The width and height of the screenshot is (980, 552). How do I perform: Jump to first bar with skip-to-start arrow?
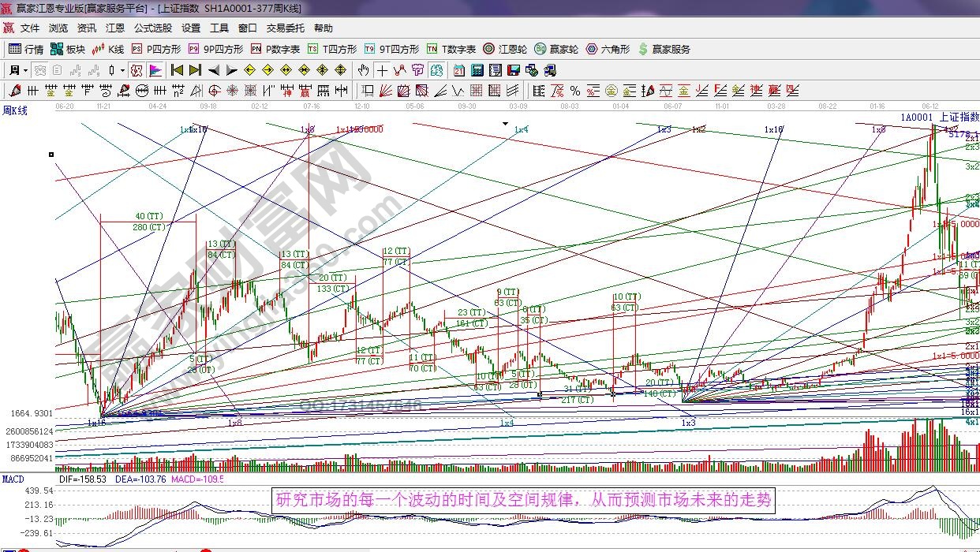coord(178,70)
